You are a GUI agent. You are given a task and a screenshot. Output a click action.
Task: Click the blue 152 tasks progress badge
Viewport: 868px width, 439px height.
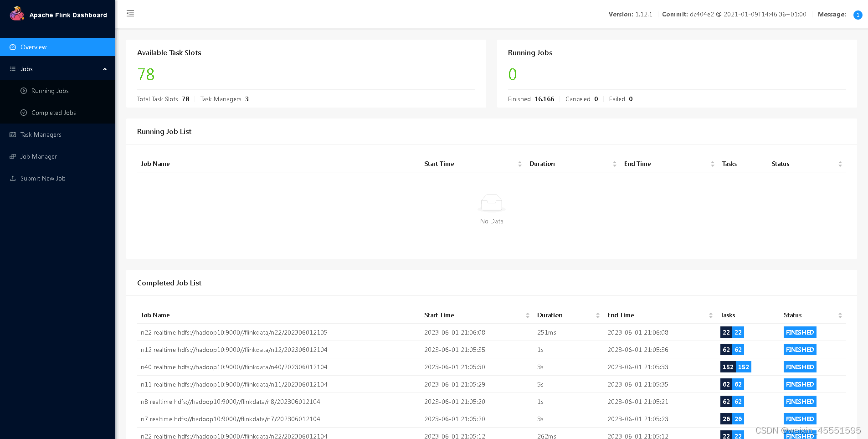pos(744,367)
